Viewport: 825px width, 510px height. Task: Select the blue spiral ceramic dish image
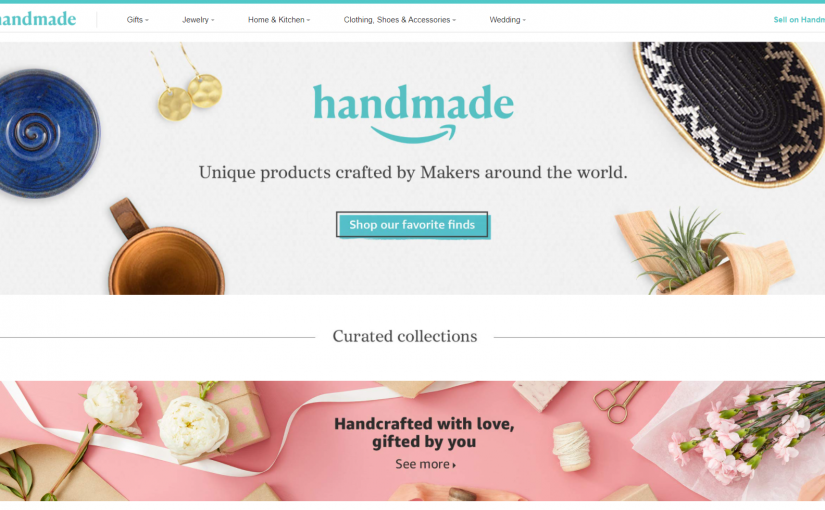click(48, 133)
